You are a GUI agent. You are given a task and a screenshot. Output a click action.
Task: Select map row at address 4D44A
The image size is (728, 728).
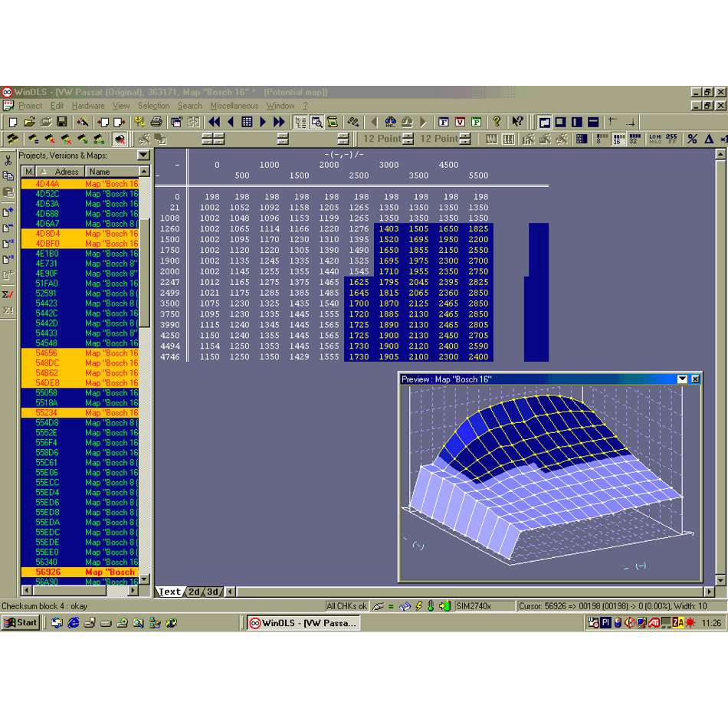[x=80, y=184]
